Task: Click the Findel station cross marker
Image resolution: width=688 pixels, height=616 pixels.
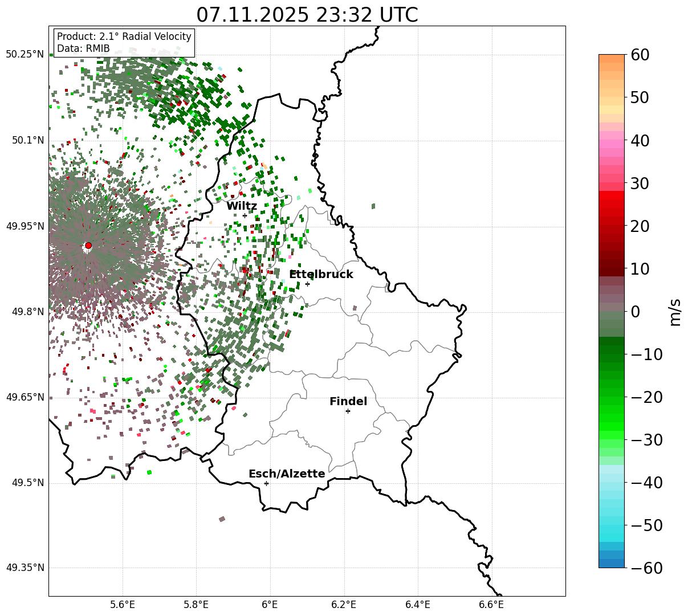Action: (348, 411)
